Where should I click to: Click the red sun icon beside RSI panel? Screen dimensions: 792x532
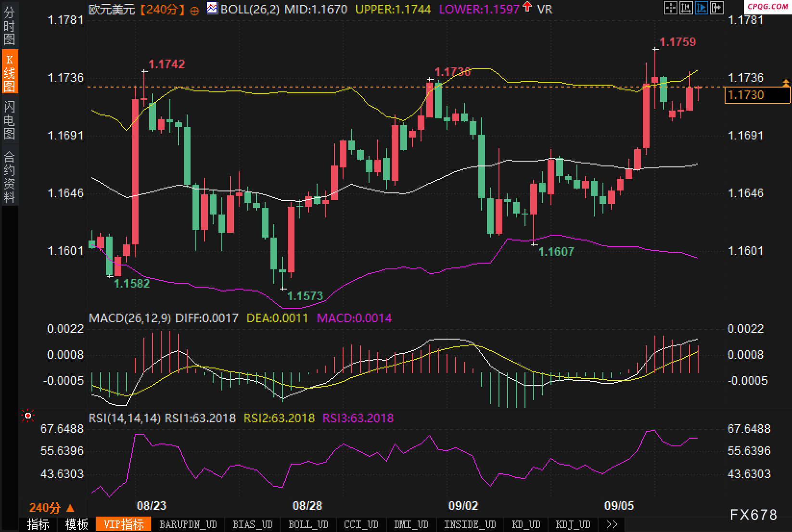[28, 416]
